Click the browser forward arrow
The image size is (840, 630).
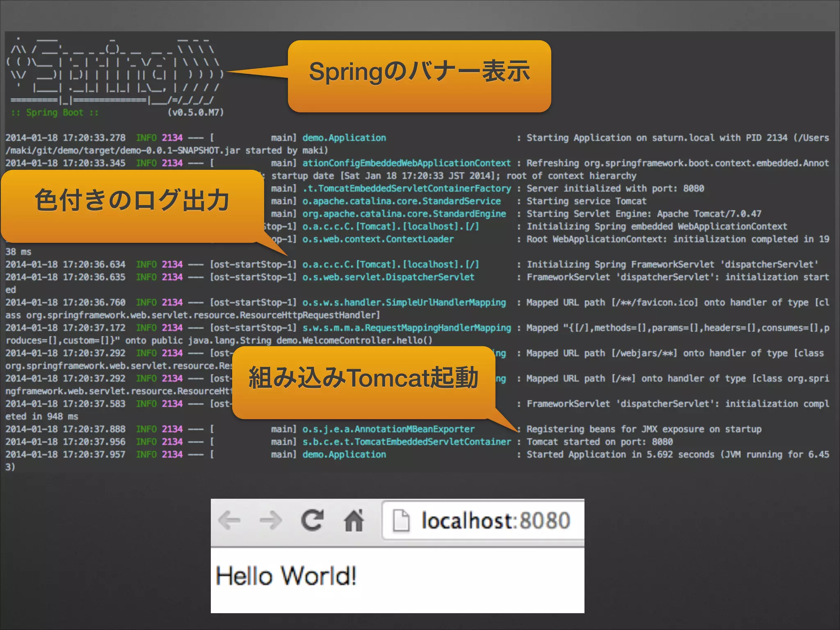[271, 520]
